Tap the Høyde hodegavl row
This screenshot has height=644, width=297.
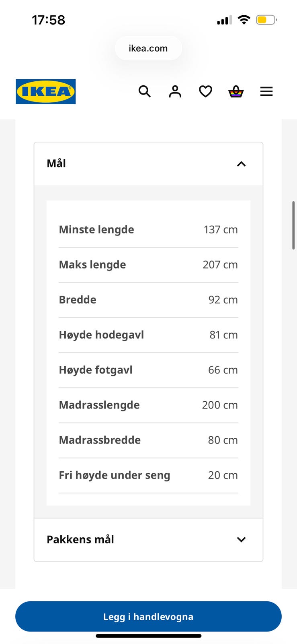coord(148,335)
